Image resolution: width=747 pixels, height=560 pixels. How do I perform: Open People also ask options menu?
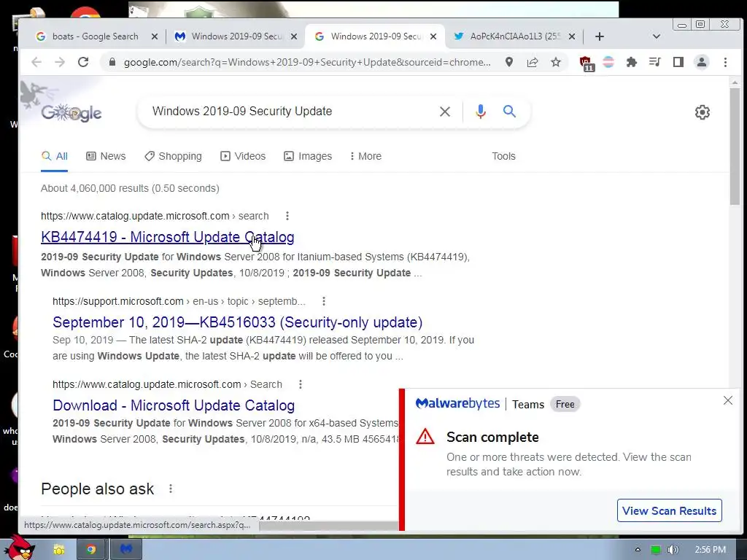click(171, 489)
